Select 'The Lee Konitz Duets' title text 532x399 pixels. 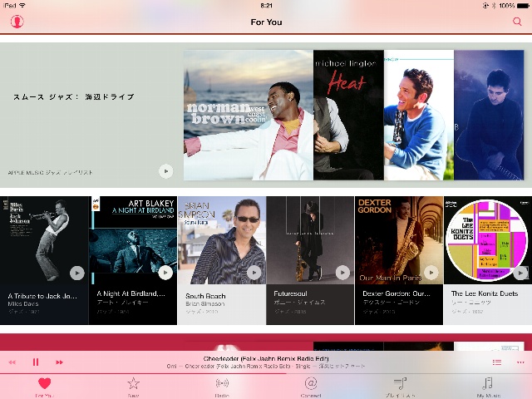[485, 293]
